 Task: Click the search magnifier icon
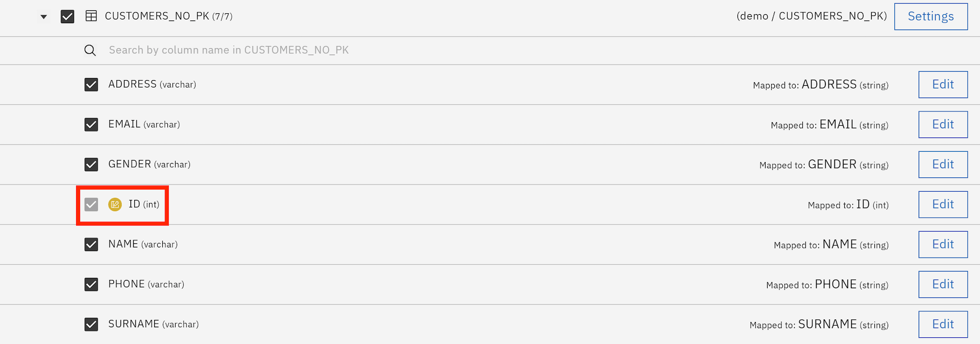[x=90, y=50]
